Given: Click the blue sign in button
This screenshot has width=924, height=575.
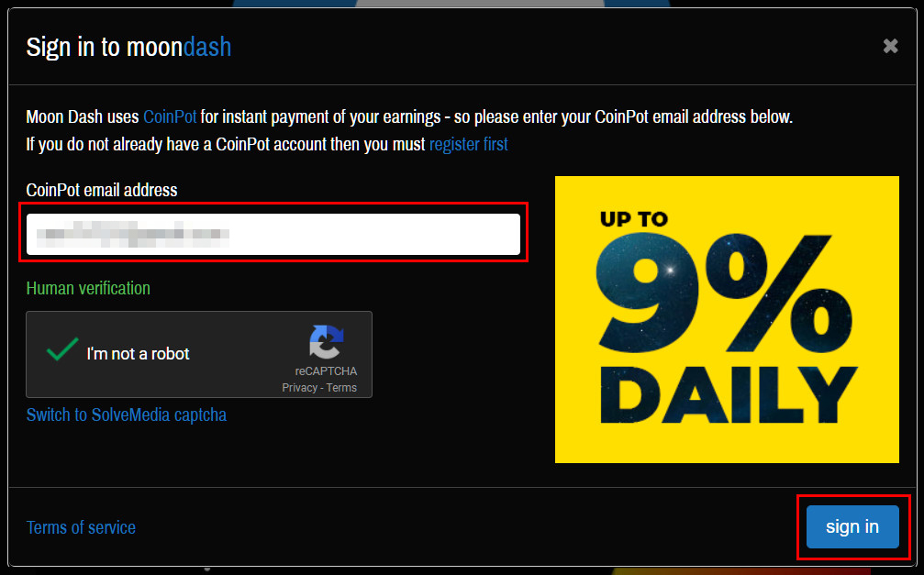Looking at the screenshot, I should [852, 526].
